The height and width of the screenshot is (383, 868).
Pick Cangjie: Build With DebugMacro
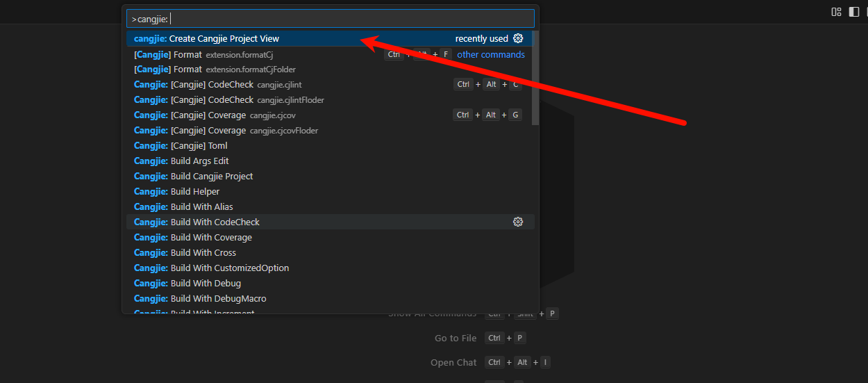pyautogui.click(x=331, y=298)
